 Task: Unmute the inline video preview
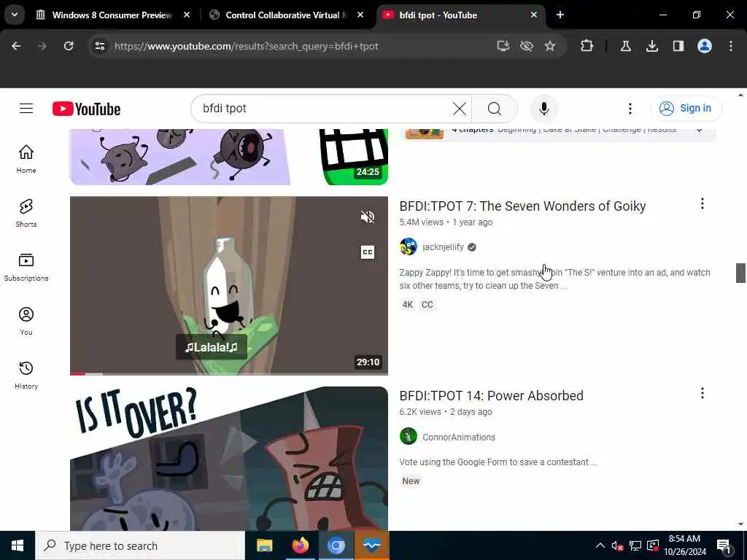[x=368, y=217]
